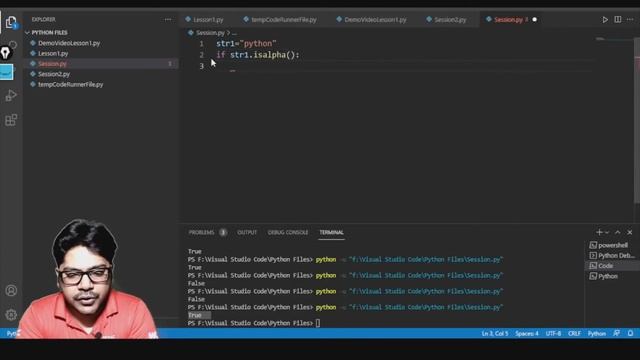Close the terminal panel
Image resolution: width=640 pixels, height=360 pixels.
tap(630, 232)
